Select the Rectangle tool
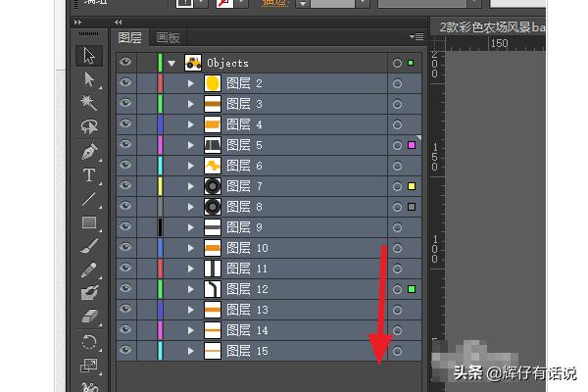The image size is (588, 392). pyautogui.click(x=89, y=223)
